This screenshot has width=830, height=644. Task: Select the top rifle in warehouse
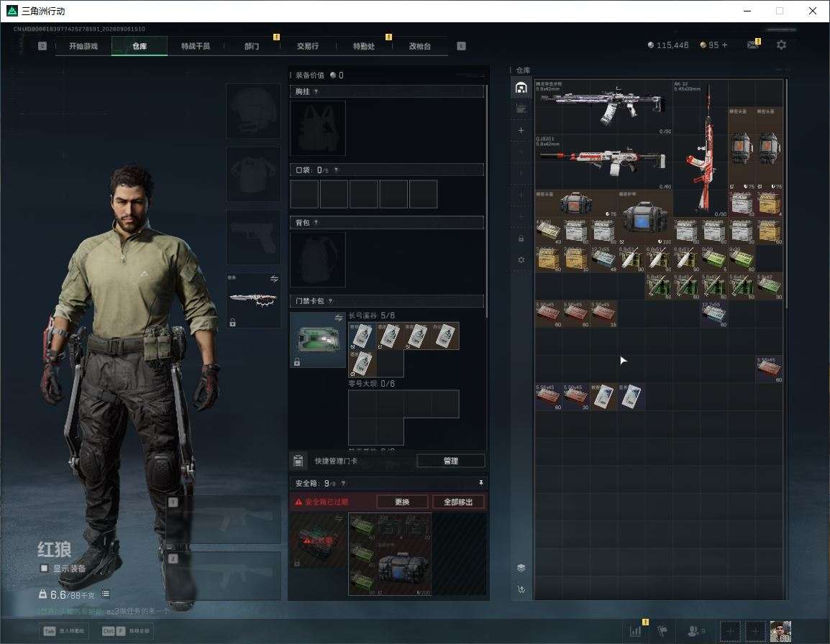tap(603, 107)
